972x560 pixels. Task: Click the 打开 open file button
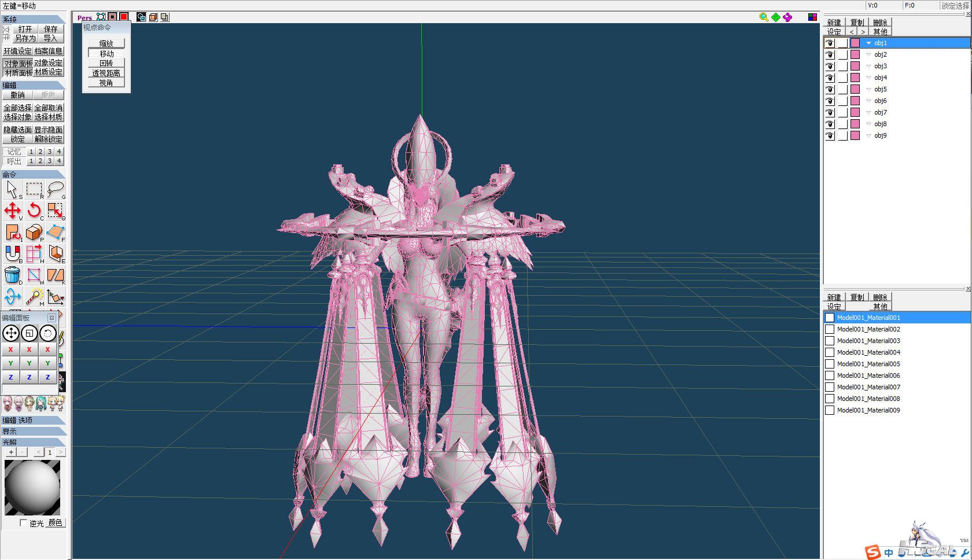25,29
